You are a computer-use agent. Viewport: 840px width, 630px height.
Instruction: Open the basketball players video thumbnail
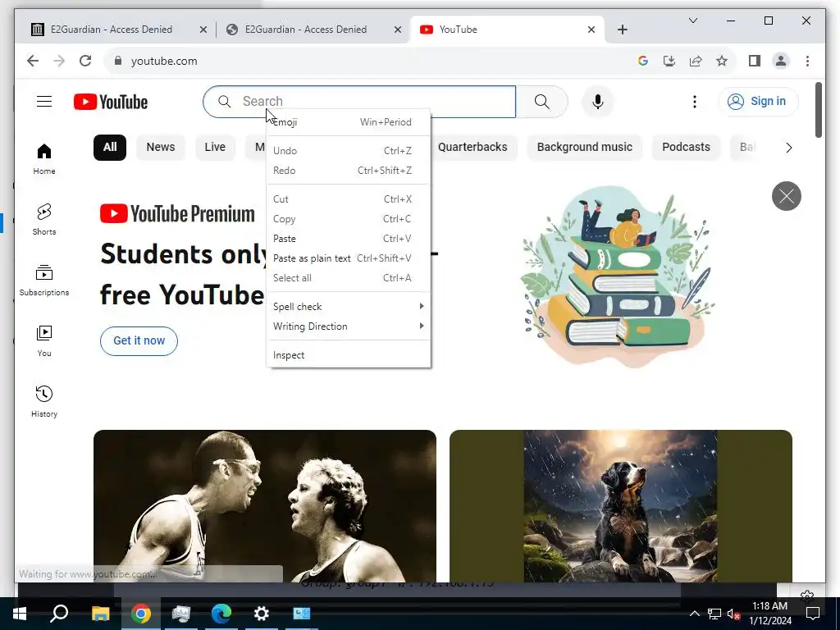pyautogui.click(x=265, y=505)
